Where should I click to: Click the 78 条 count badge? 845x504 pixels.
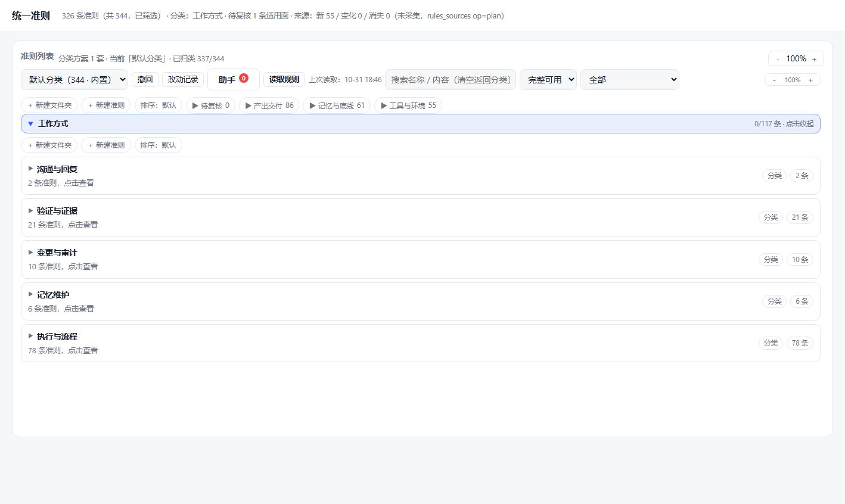coord(800,343)
